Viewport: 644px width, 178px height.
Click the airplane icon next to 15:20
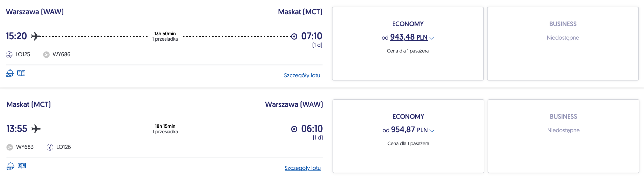click(x=36, y=36)
